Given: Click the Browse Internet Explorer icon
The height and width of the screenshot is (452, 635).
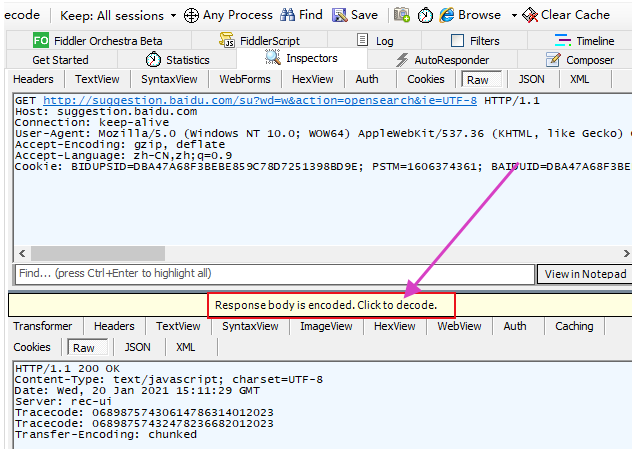Looking at the screenshot, I should [447, 15].
